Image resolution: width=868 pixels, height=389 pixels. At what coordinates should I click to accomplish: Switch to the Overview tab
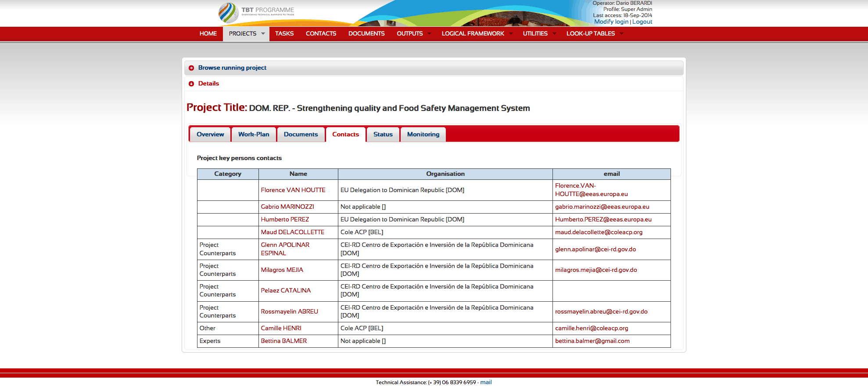(210, 135)
